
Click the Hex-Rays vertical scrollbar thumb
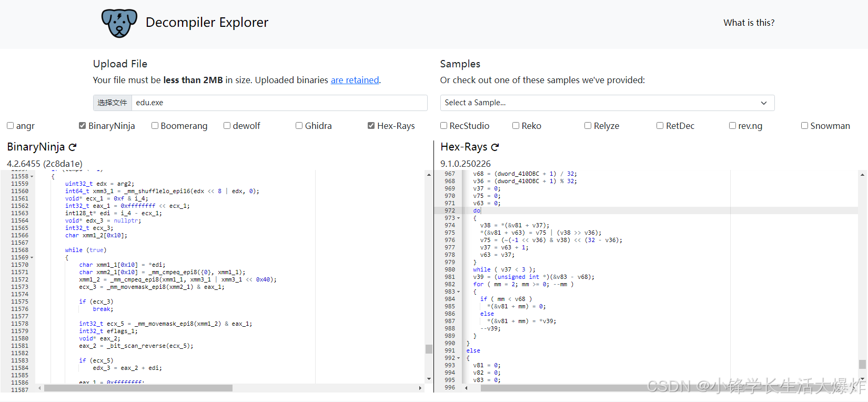[862, 364]
